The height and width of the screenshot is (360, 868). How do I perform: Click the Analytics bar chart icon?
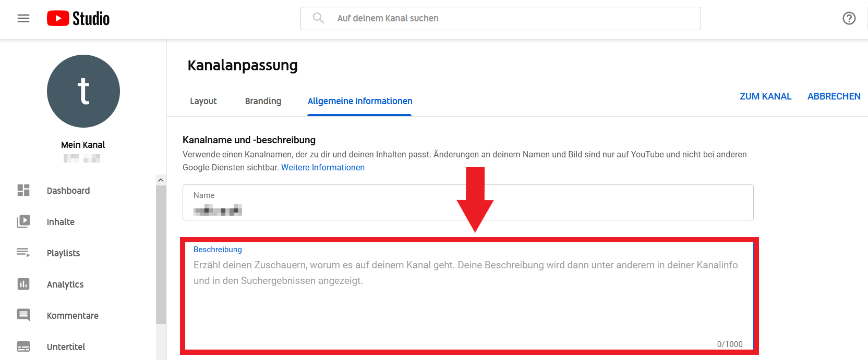[x=23, y=284]
